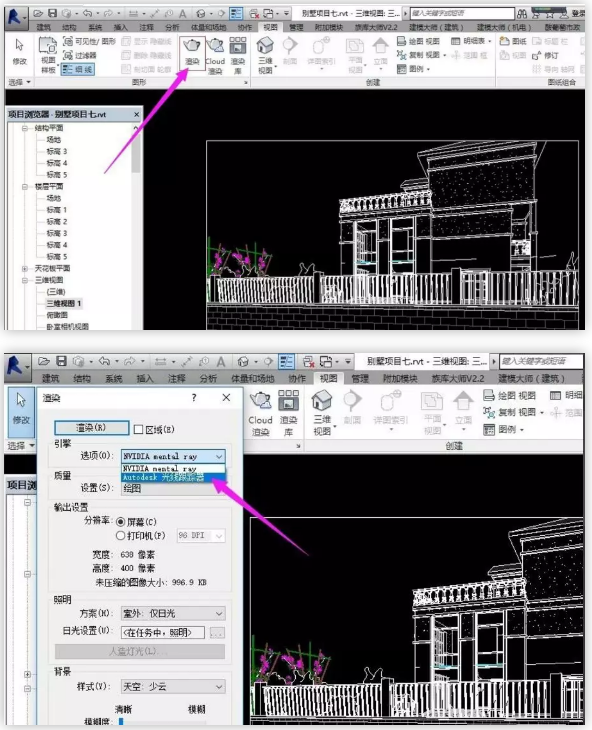Click 三维视图 house icon in Render-dialog window ribbon

(322, 413)
